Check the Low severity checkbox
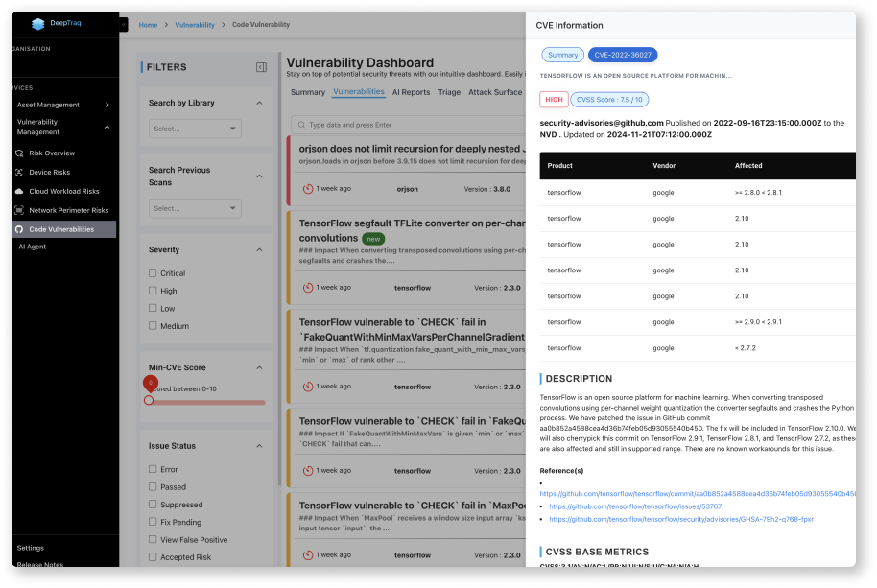The height and width of the screenshot is (588, 877). [153, 308]
